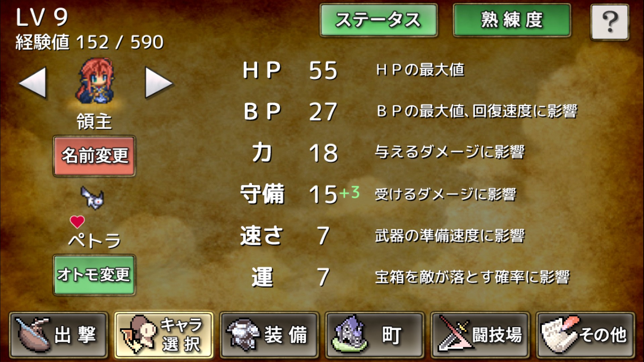Open the キャラ選択 character select menu
The width and height of the screenshot is (644, 362).
[x=164, y=335]
